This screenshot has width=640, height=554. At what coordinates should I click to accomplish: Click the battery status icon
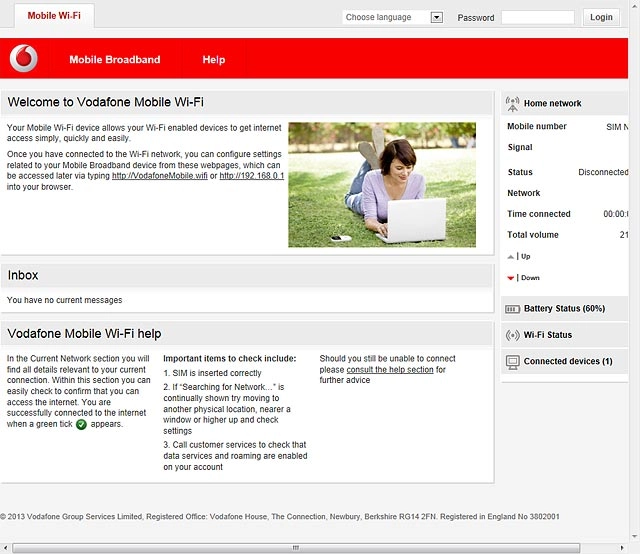pyautogui.click(x=512, y=309)
